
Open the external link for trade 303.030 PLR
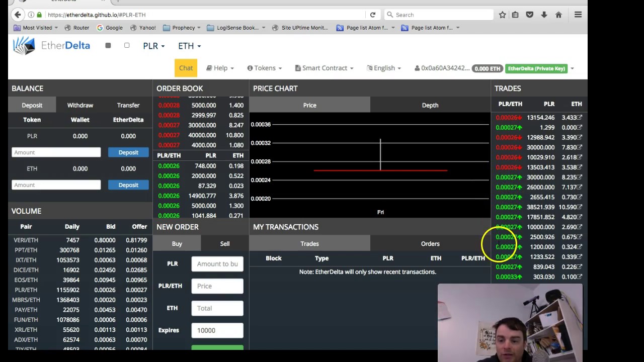click(x=580, y=277)
